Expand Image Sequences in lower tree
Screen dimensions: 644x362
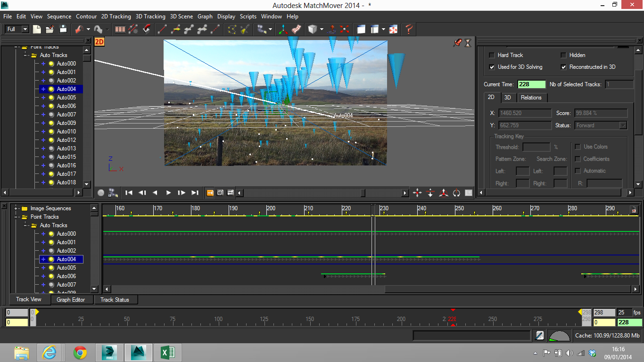tap(17, 208)
